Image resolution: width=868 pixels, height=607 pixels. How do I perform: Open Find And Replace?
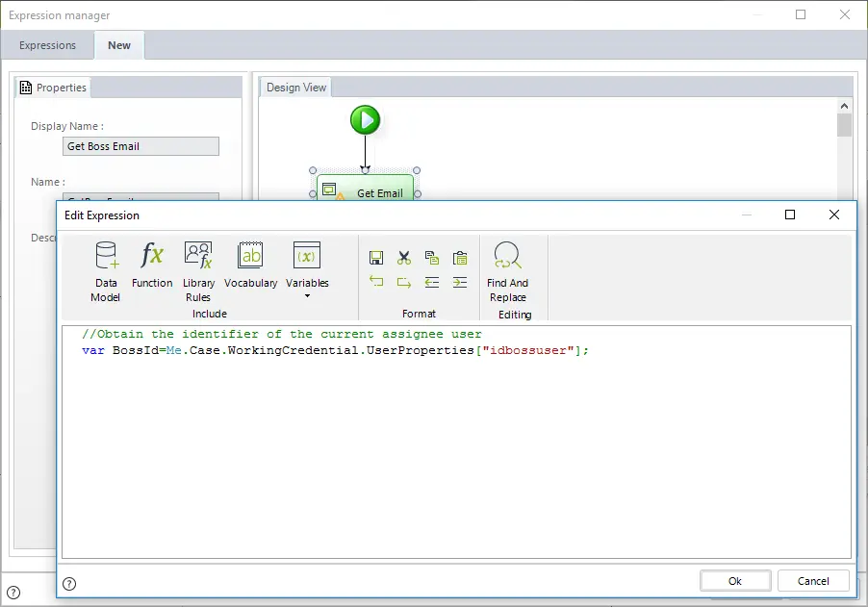click(508, 271)
